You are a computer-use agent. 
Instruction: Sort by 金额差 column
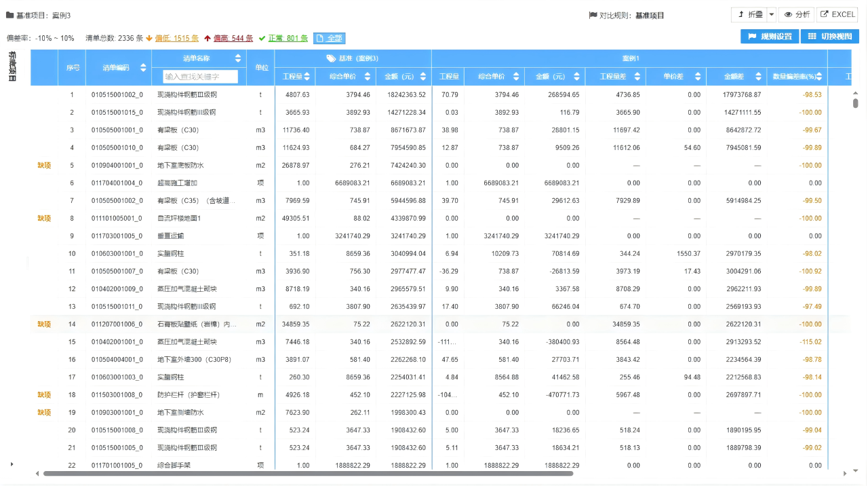[x=759, y=77]
